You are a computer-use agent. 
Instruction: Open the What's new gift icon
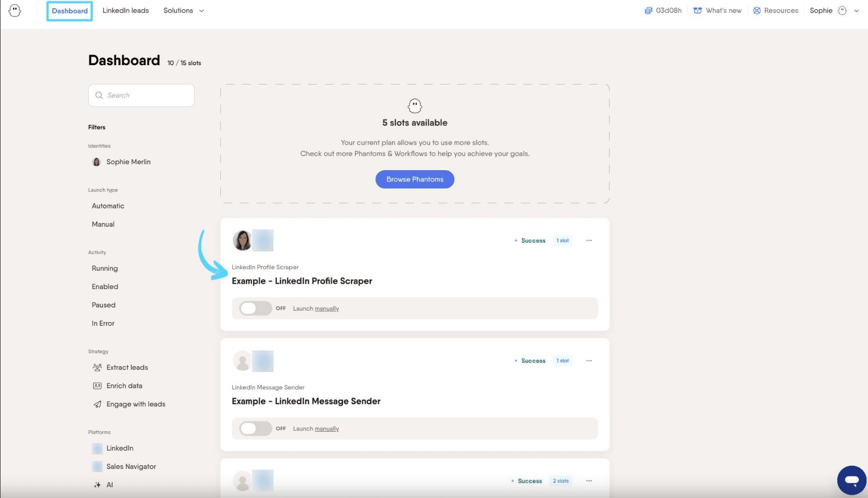click(697, 11)
